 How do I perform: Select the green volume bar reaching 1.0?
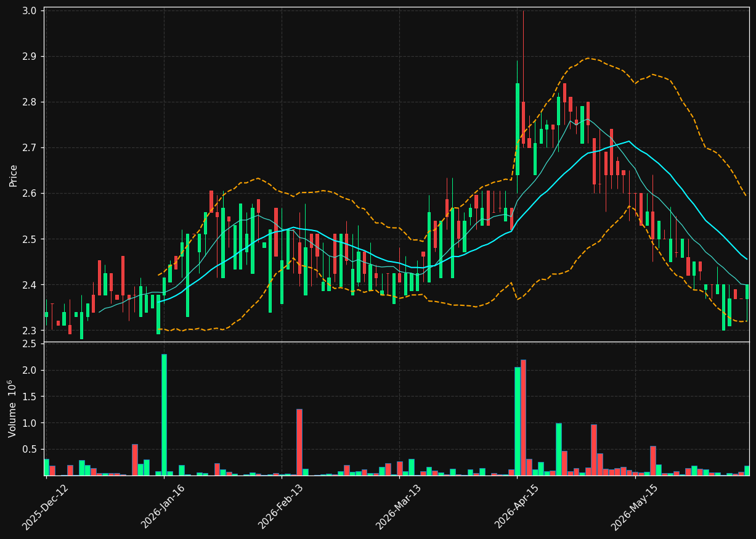pyautogui.click(x=558, y=449)
